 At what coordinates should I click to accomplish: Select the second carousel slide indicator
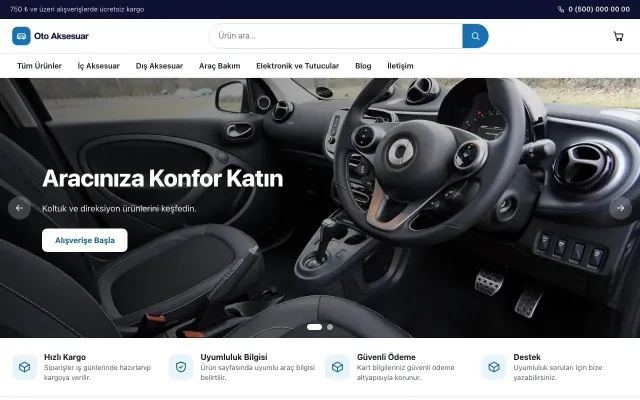coord(330,327)
